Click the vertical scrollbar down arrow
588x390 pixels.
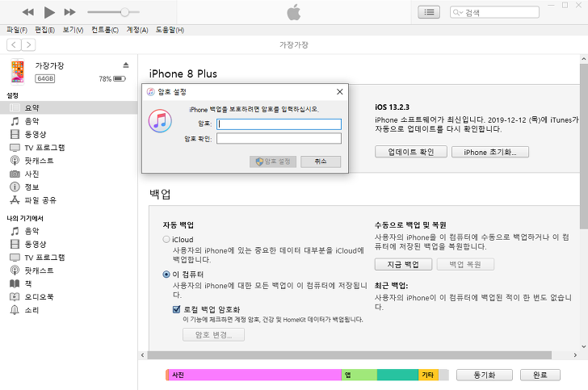(x=583, y=346)
